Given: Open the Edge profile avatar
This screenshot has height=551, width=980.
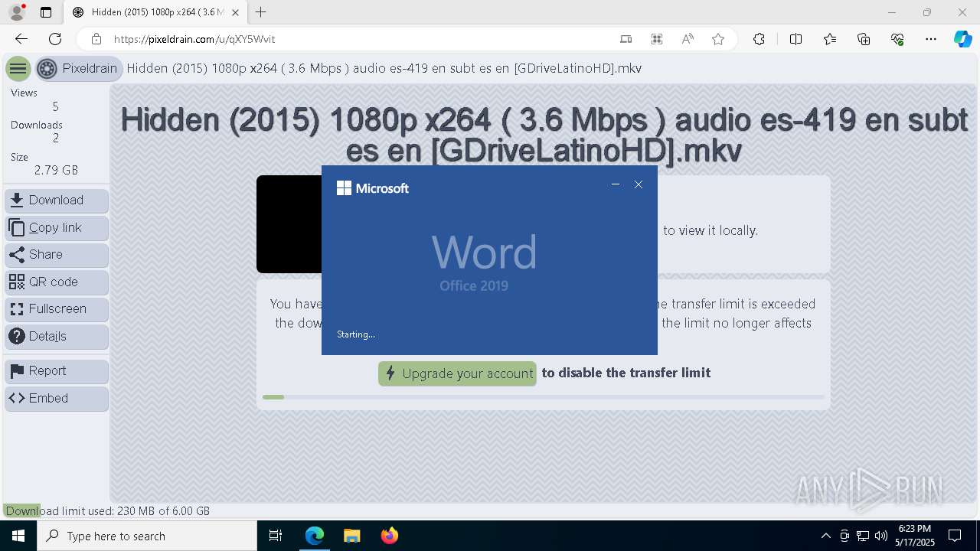Looking at the screenshot, I should [17, 12].
